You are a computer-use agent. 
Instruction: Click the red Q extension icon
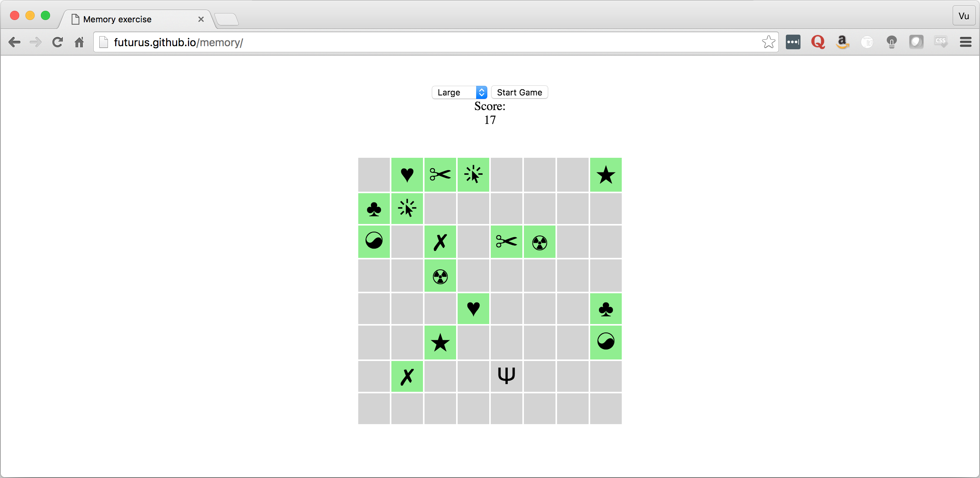tap(817, 42)
